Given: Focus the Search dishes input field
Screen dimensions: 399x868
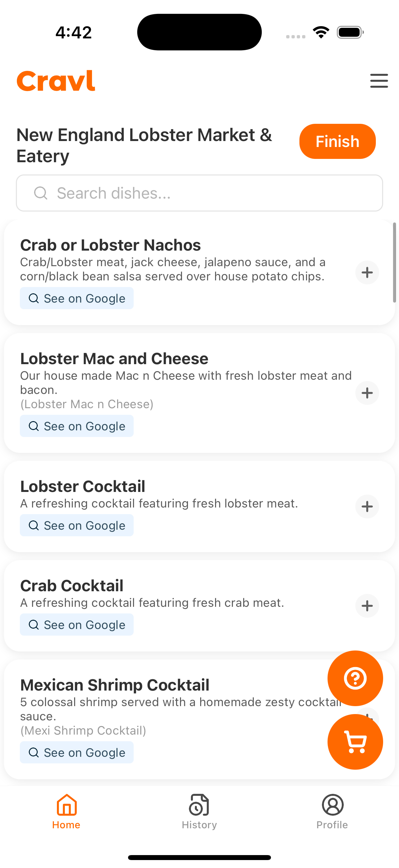Looking at the screenshot, I should (x=199, y=193).
